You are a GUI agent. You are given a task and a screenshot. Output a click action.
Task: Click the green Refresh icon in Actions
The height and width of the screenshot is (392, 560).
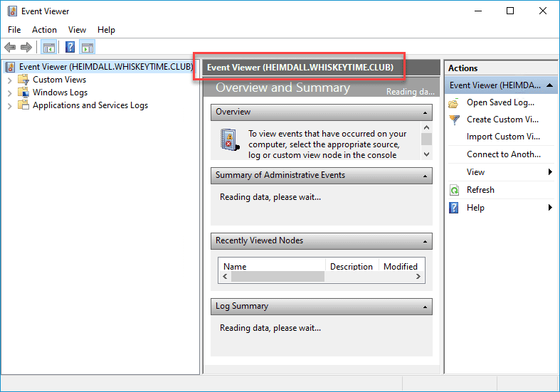454,190
